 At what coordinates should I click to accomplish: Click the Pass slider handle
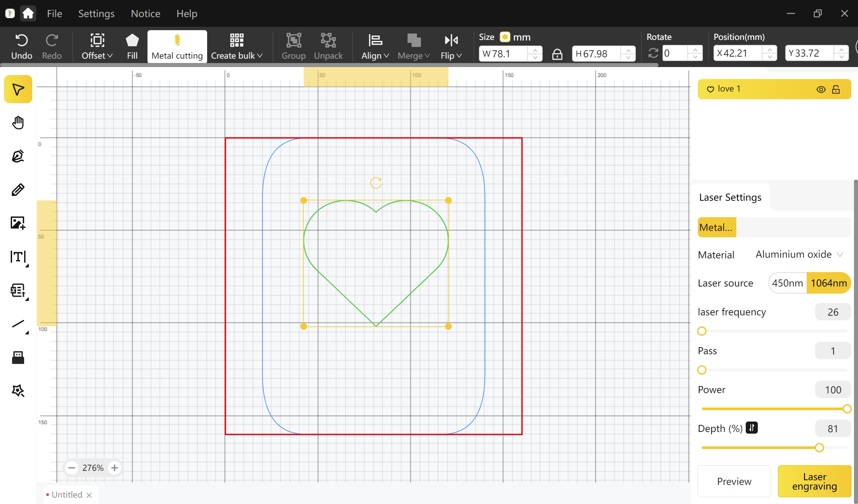(x=702, y=370)
